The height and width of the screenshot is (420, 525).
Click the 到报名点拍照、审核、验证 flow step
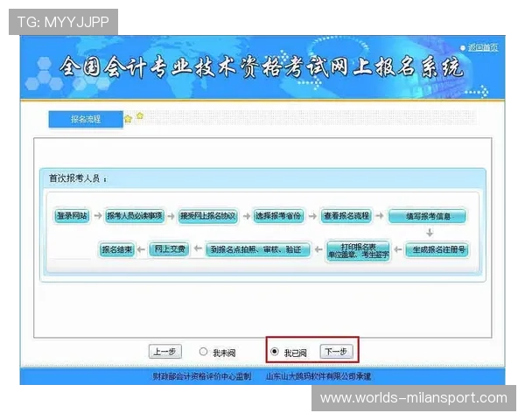257,249
